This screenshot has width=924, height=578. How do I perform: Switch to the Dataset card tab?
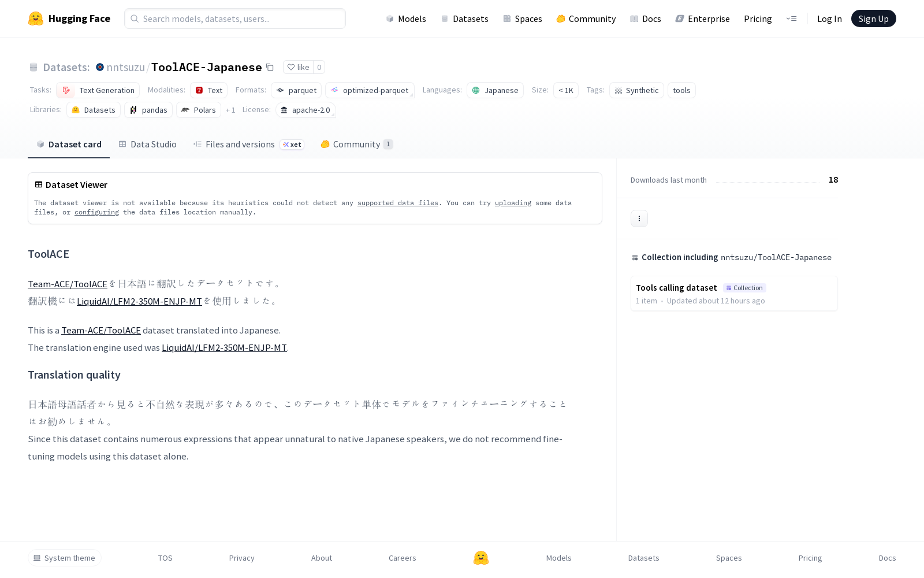click(69, 144)
